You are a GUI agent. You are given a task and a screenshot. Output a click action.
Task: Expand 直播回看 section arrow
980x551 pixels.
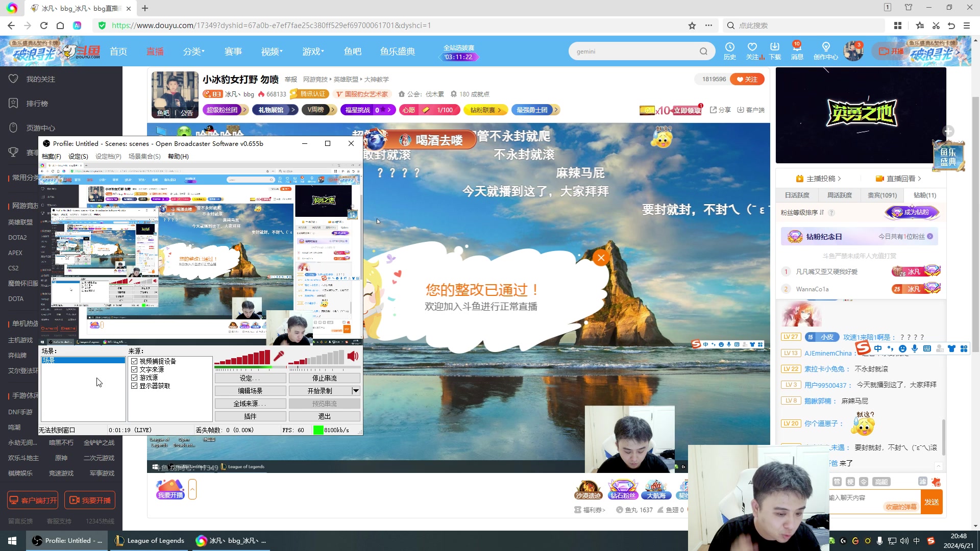919,179
